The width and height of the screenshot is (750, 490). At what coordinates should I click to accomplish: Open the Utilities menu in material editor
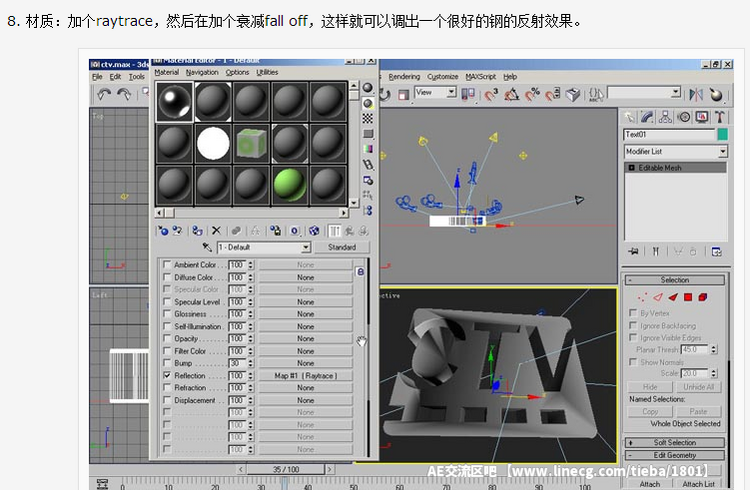coord(267,72)
